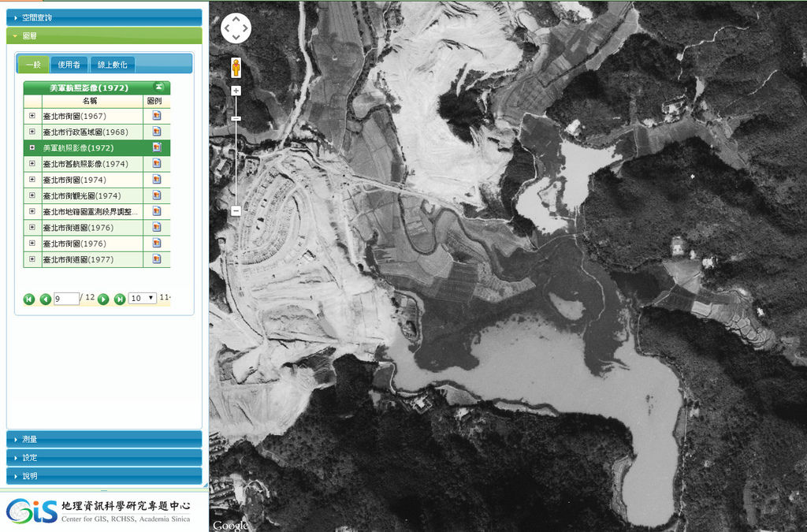Expand the 臺北市地籍圖重測段界調整 layer
The height and width of the screenshot is (532, 807).
tap(32, 211)
